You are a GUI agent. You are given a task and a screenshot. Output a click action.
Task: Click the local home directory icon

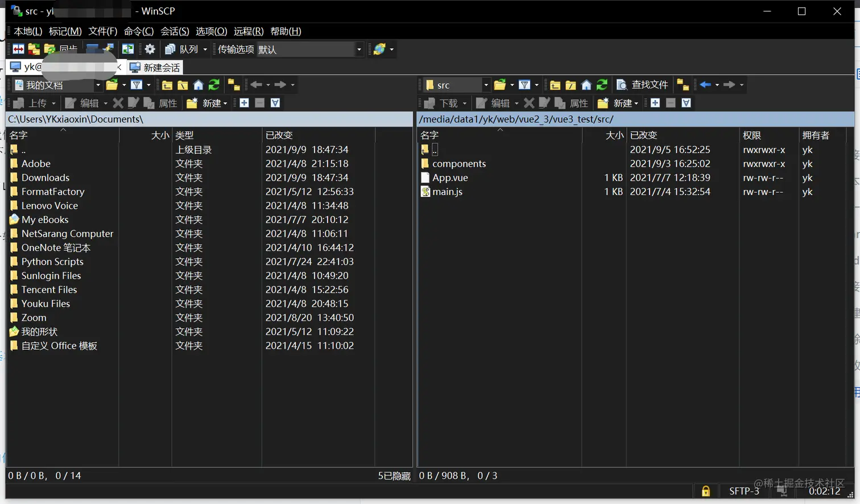[x=198, y=85]
